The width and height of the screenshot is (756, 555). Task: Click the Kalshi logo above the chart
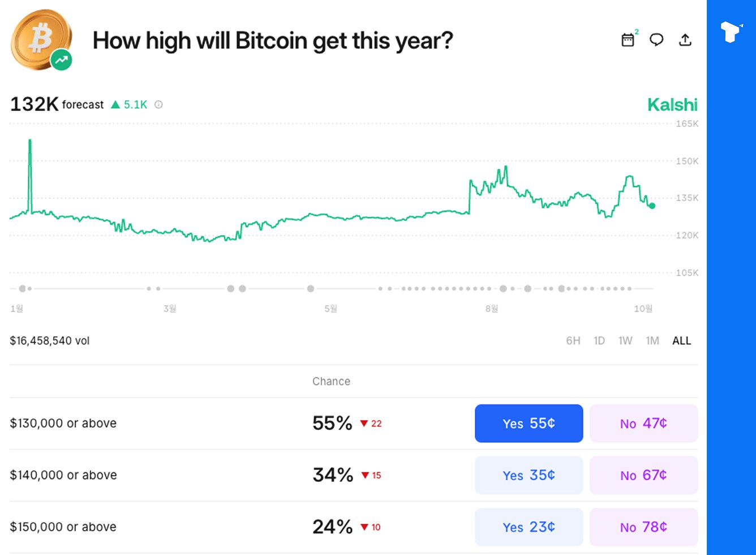[672, 105]
